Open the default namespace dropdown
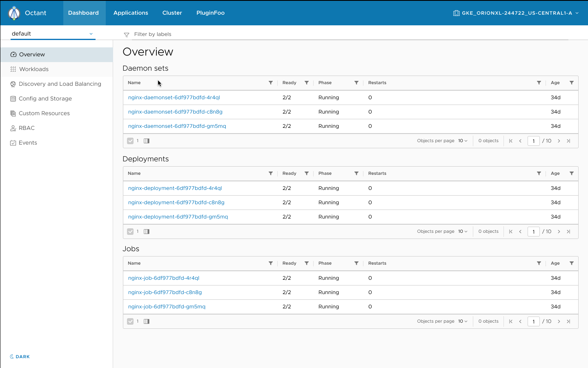Screen dimensions: 588x368 click(x=53, y=33)
